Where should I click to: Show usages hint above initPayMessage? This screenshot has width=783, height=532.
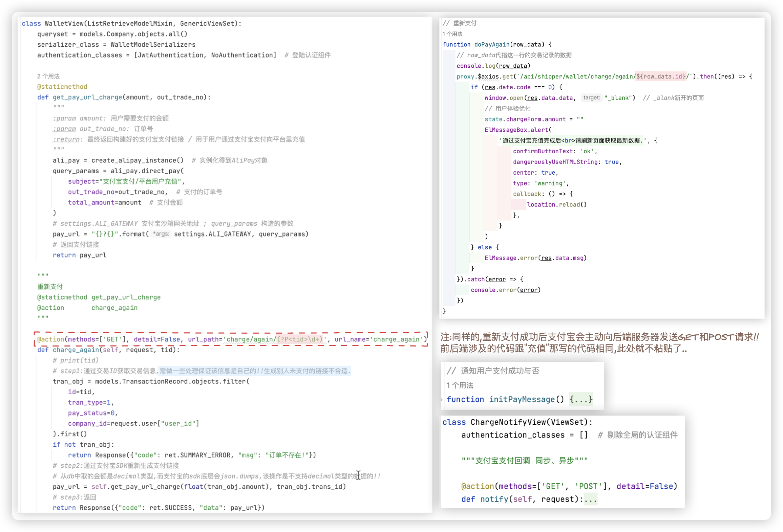pos(460,385)
